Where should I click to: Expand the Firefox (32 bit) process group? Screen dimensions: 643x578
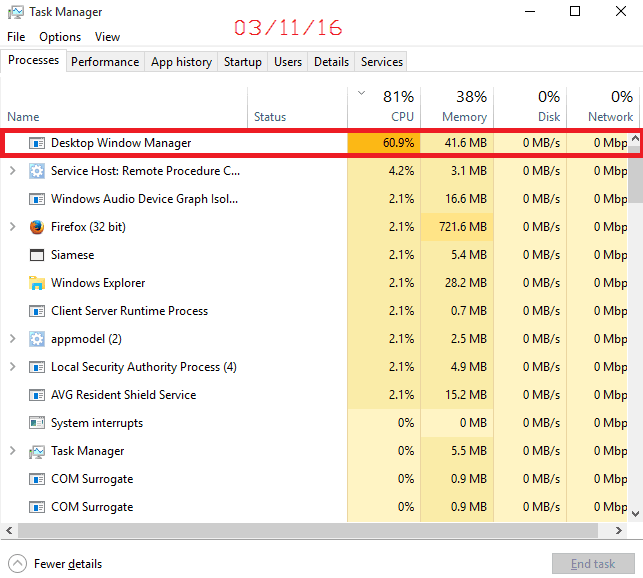click(12, 227)
